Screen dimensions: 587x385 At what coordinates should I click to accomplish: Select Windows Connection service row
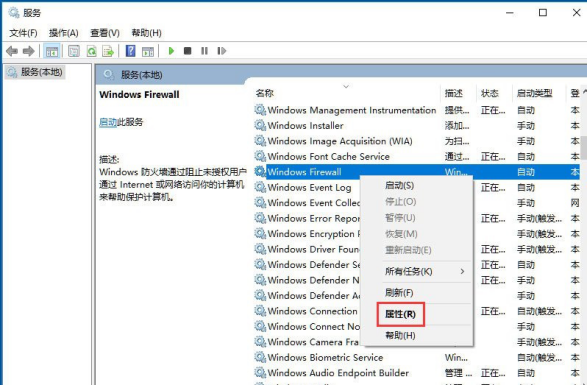[312, 311]
